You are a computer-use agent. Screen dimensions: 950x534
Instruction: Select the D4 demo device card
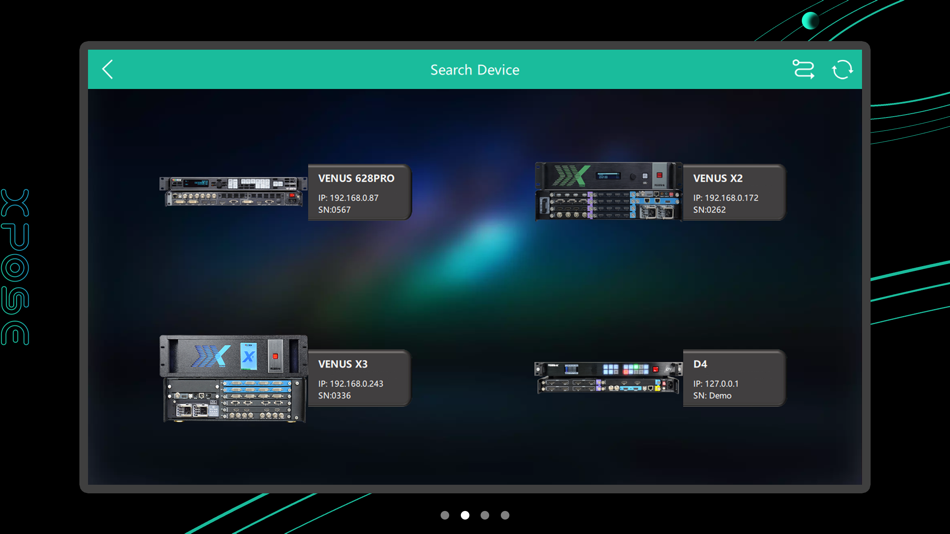(x=734, y=378)
